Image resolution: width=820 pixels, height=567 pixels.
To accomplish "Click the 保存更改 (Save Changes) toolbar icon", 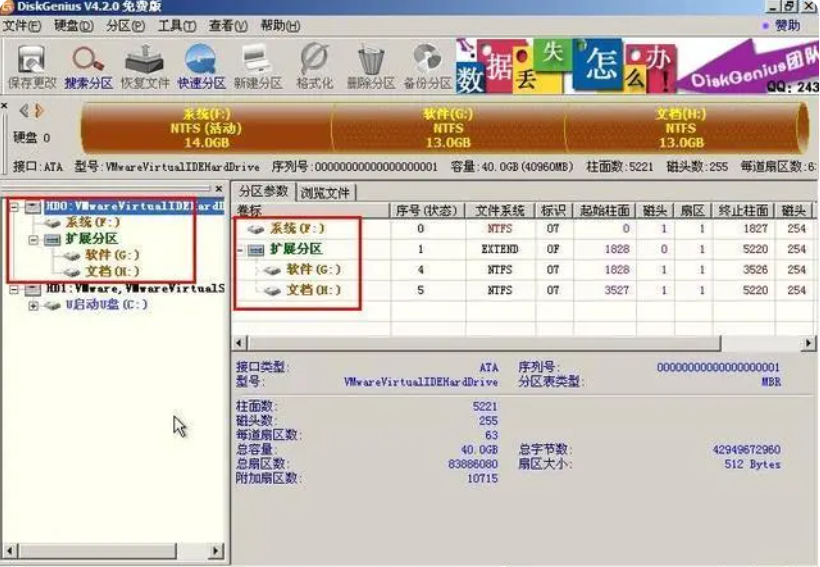I will [x=33, y=66].
